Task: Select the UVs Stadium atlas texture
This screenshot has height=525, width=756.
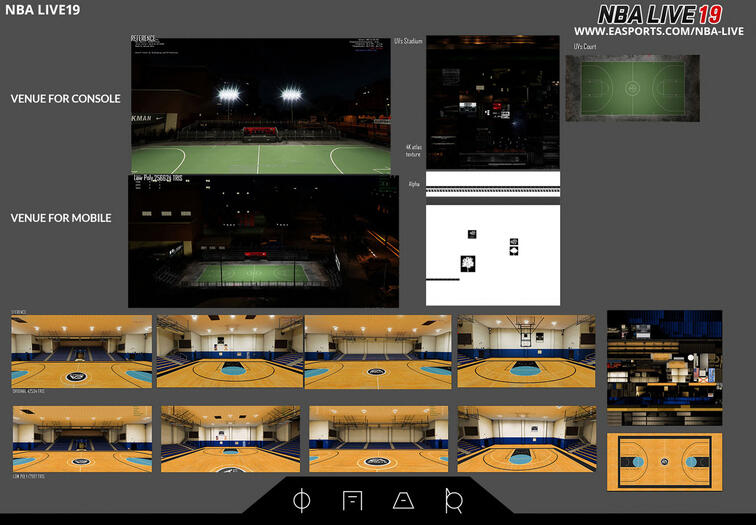Action: [493, 102]
